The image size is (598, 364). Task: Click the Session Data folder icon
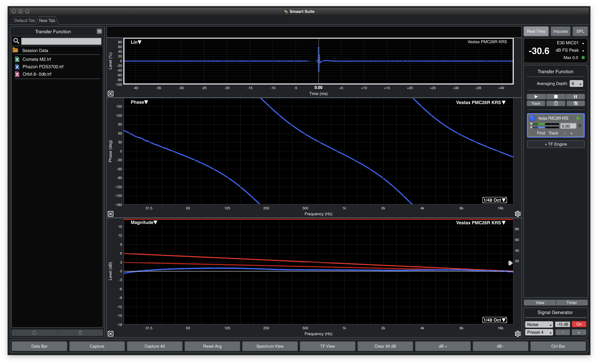pyautogui.click(x=16, y=50)
